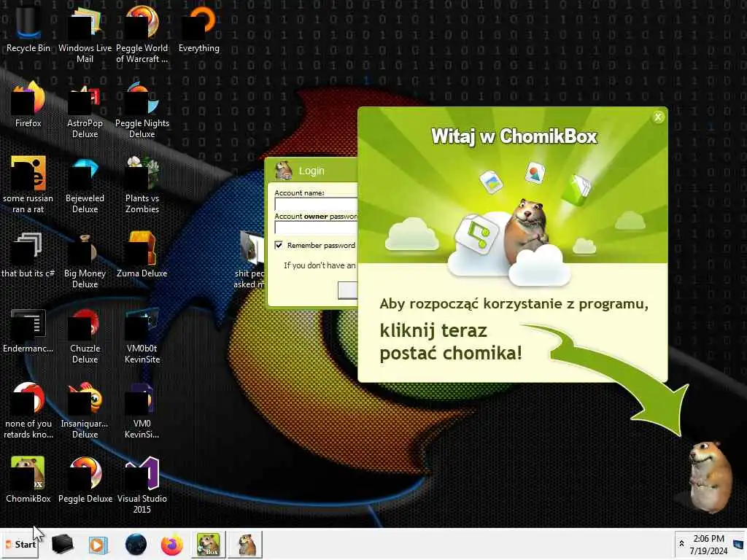
Task: Open the Everything search shortcut
Action: click(198, 29)
